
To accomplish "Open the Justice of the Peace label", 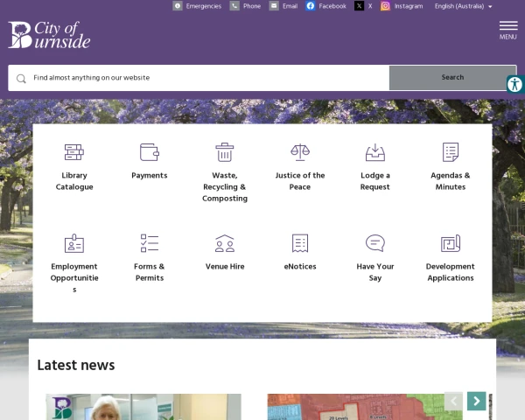I will click(300, 181).
